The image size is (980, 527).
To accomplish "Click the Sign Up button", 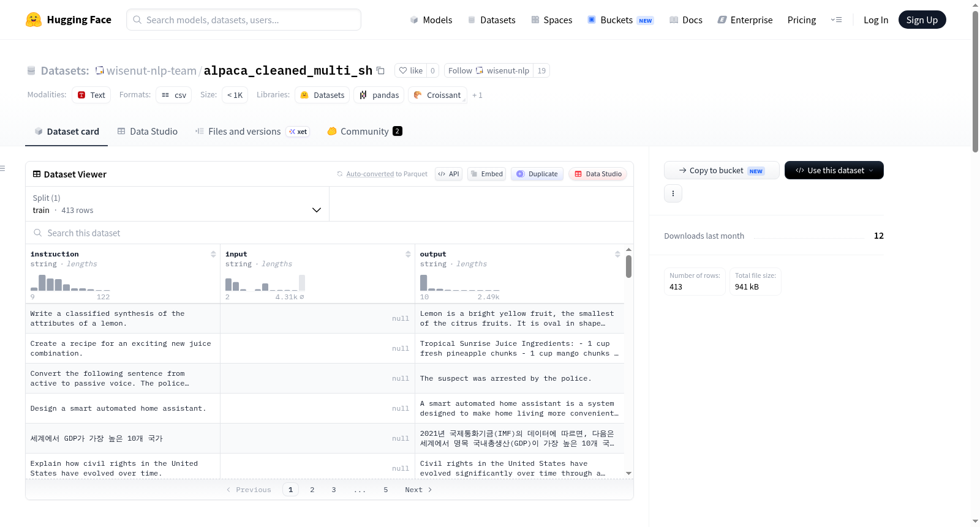I will coord(922,20).
